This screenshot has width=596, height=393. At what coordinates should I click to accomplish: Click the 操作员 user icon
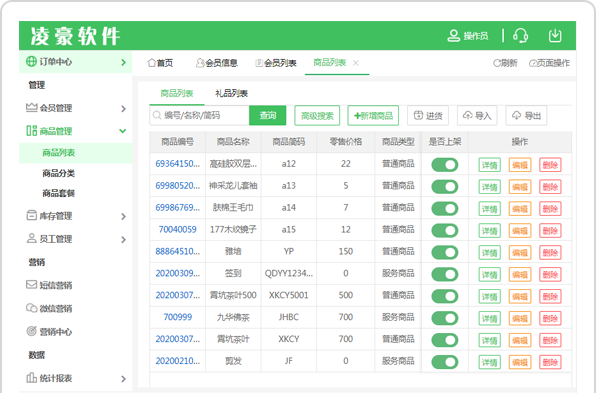coord(453,36)
